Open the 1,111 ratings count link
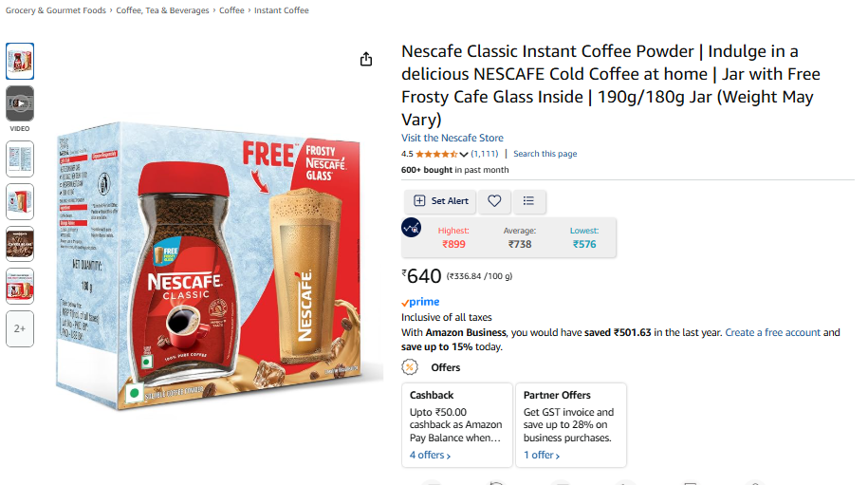This screenshot has width=868, height=485. tap(485, 154)
